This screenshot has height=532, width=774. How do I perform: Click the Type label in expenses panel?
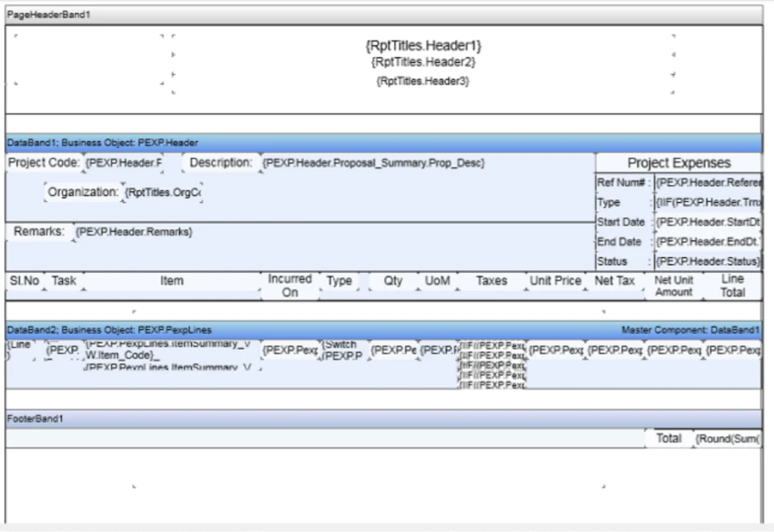click(624, 202)
